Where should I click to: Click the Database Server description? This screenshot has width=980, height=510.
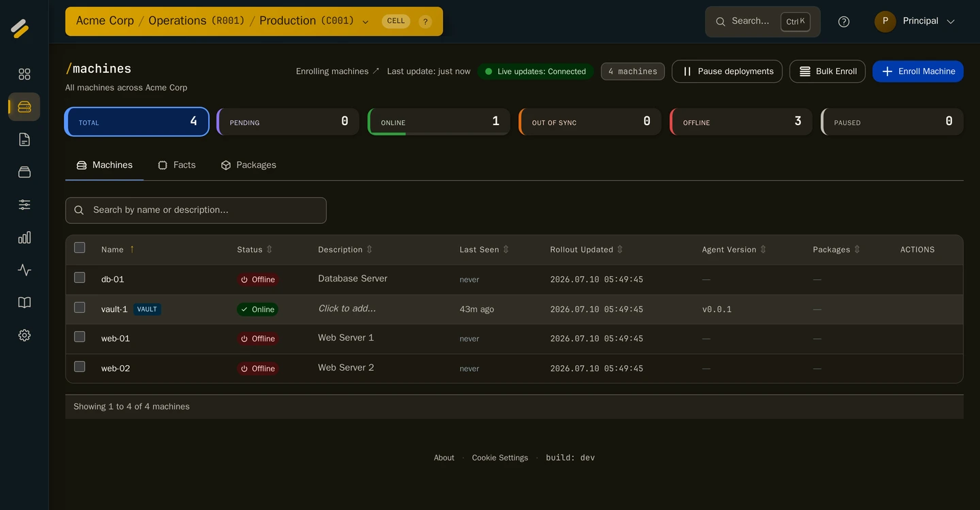click(353, 279)
